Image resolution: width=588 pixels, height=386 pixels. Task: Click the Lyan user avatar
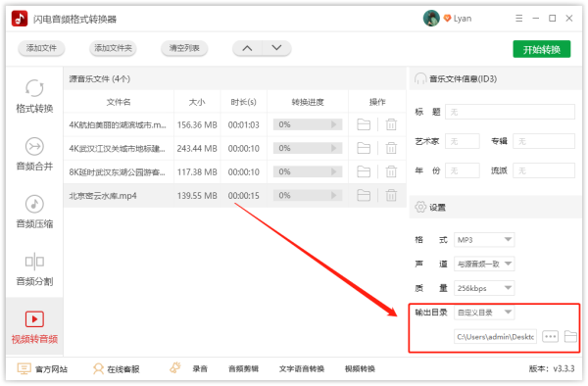click(x=431, y=18)
